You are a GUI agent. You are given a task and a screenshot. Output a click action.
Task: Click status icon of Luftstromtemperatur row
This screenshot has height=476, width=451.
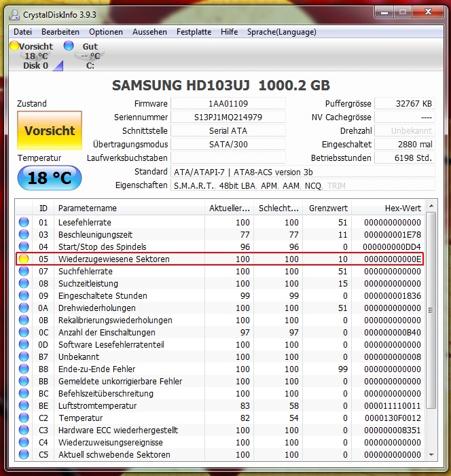[24, 405]
